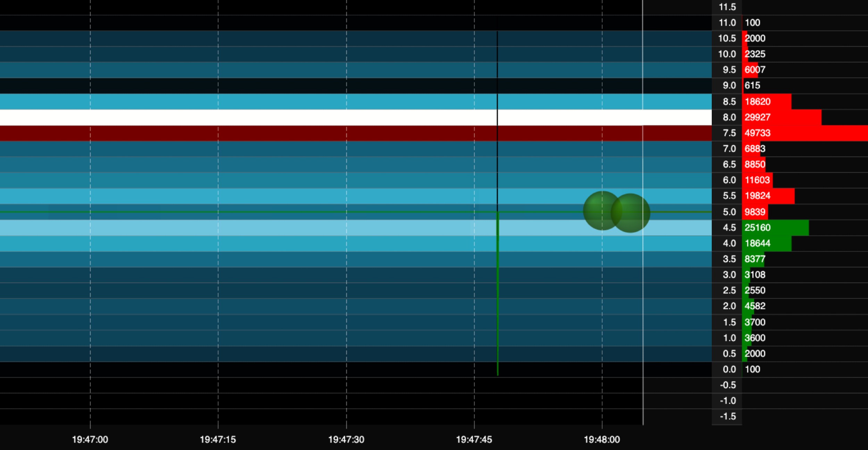The image size is (868, 450).
Task: Select the 25160 bid volume bar
Action: [775, 228]
